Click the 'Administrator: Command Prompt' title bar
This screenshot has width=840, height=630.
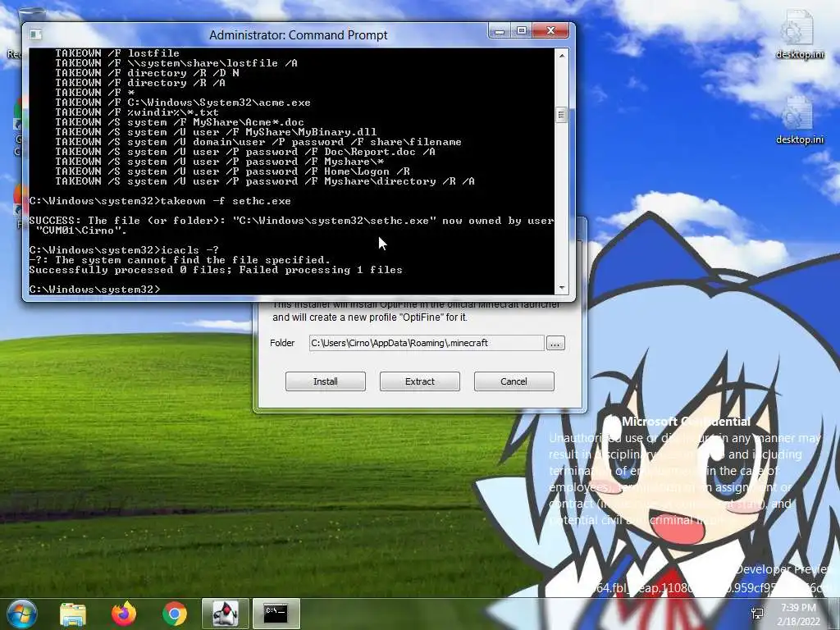[x=298, y=35]
